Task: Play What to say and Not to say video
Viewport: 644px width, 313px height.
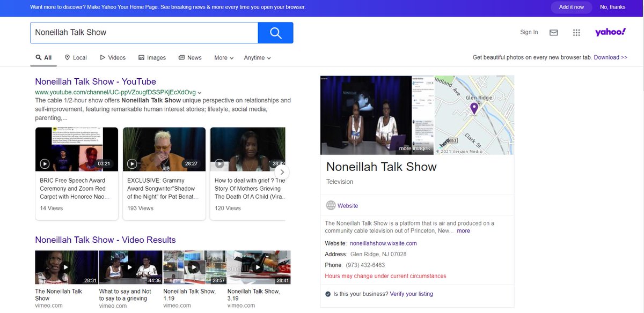Action: click(x=130, y=267)
